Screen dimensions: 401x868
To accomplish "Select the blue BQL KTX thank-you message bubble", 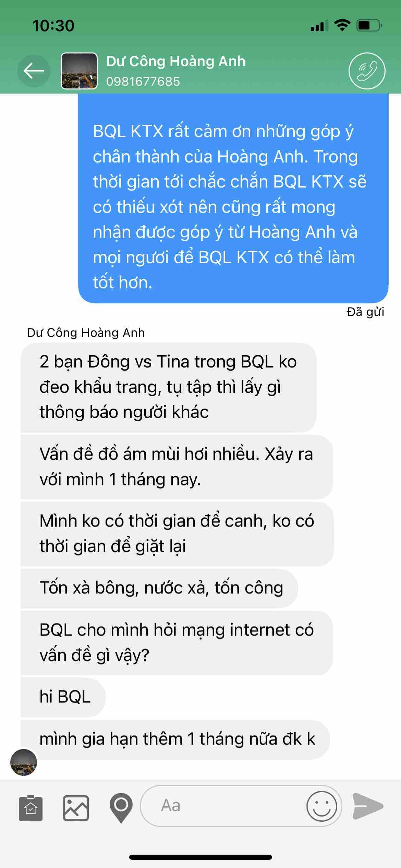I will (x=233, y=198).
